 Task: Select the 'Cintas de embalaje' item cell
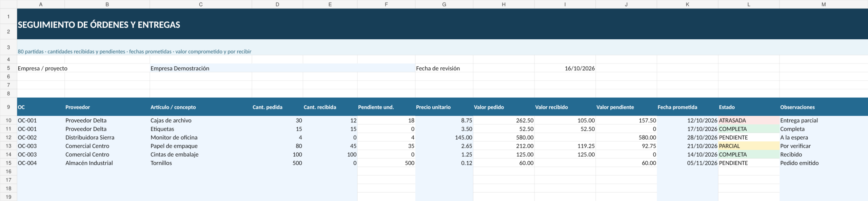[201, 155]
